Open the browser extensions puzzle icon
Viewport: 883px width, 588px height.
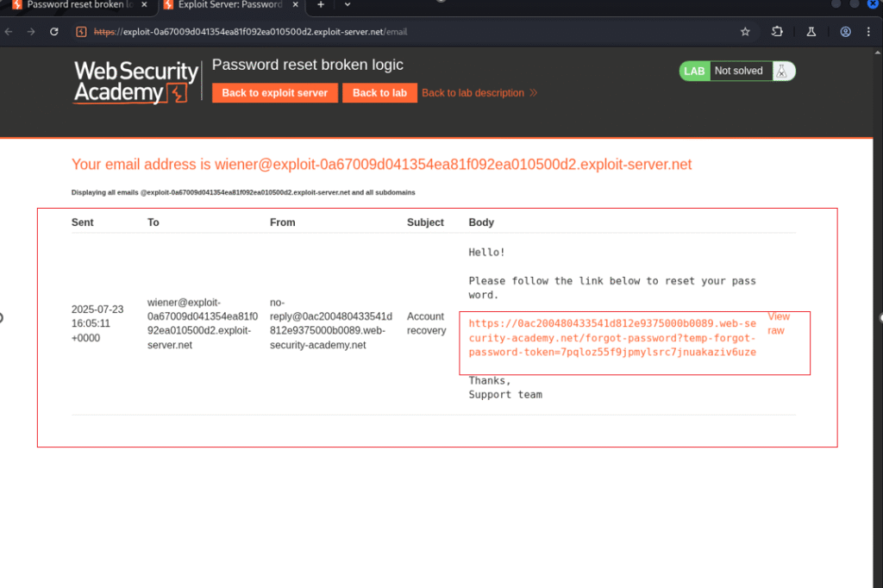[777, 32]
